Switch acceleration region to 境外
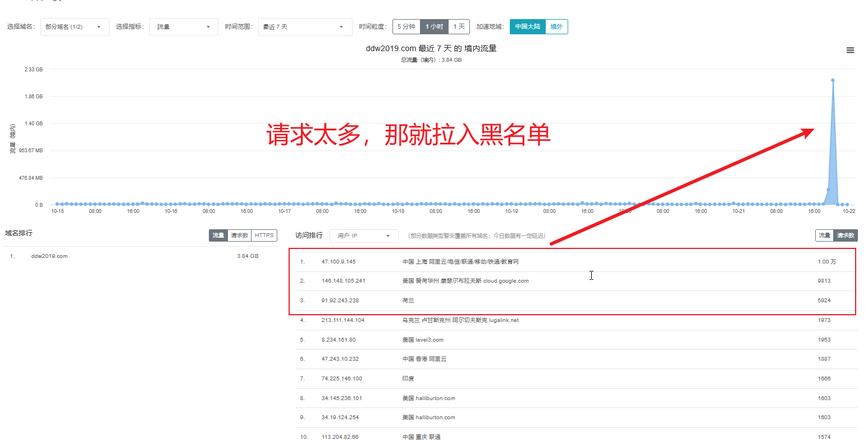 click(556, 26)
